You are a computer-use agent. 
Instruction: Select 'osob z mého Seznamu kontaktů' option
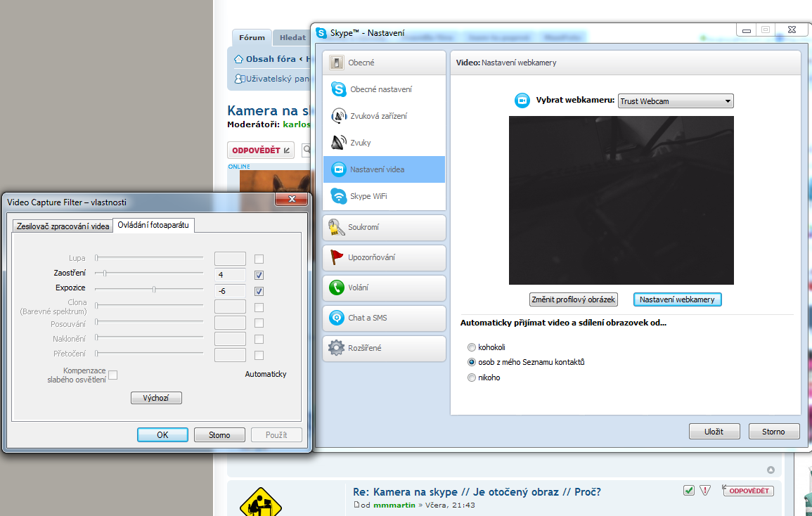471,362
